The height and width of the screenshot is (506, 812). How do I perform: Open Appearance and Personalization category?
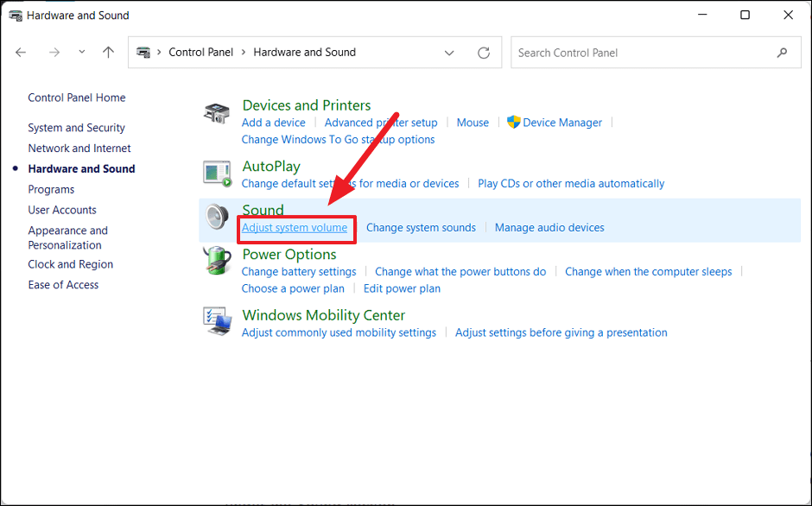coord(68,237)
